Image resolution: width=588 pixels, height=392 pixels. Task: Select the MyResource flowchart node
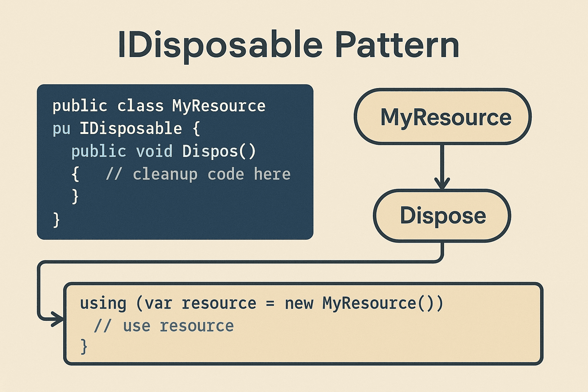pos(443,117)
